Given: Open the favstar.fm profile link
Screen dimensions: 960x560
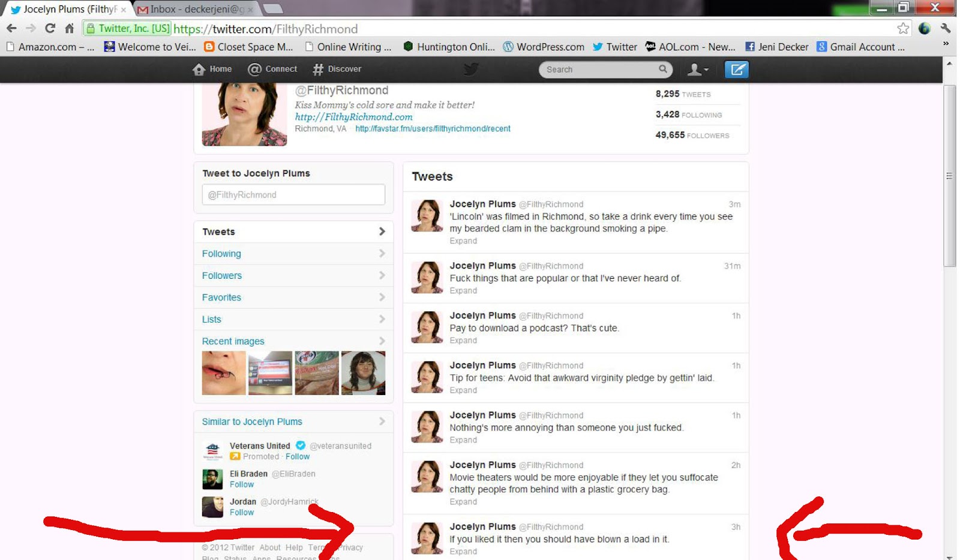Looking at the screenshot, I should (433, 129).
